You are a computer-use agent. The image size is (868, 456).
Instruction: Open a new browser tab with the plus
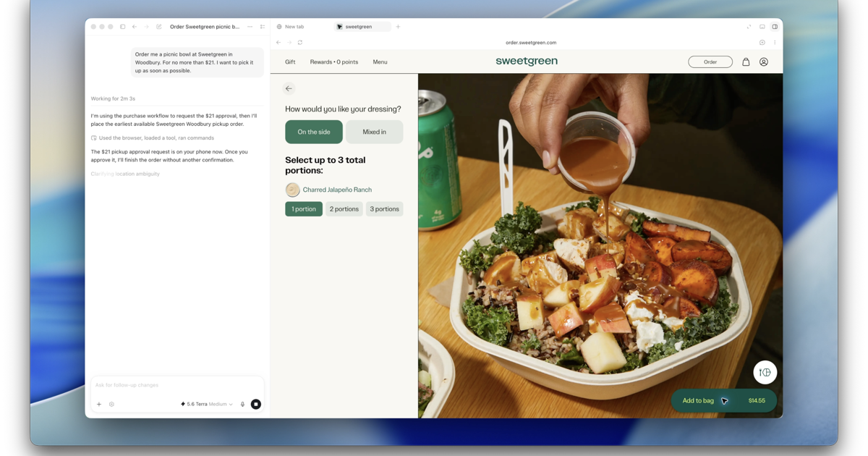point(398,27)
